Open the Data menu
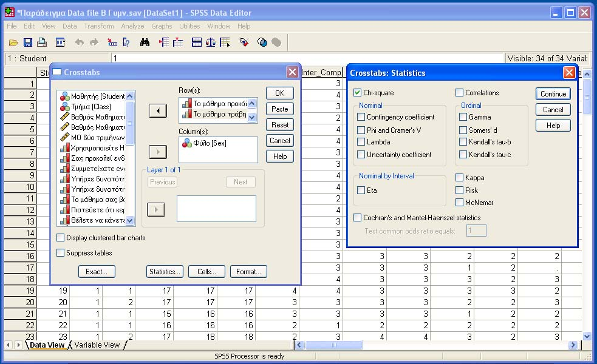This screenshot has width=597, height=364. click(70, 26)
